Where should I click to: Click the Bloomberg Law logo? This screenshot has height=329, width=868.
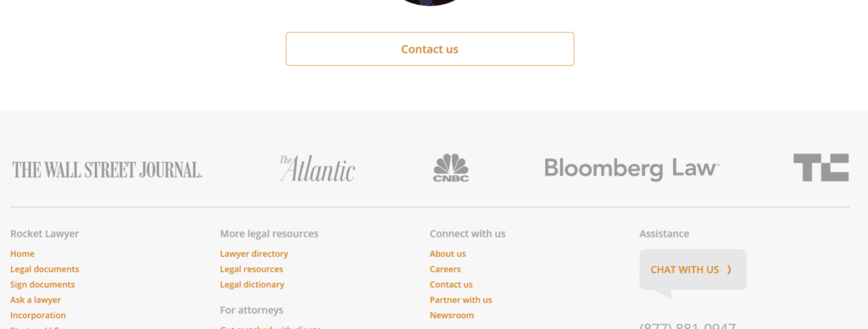point(632,169)
